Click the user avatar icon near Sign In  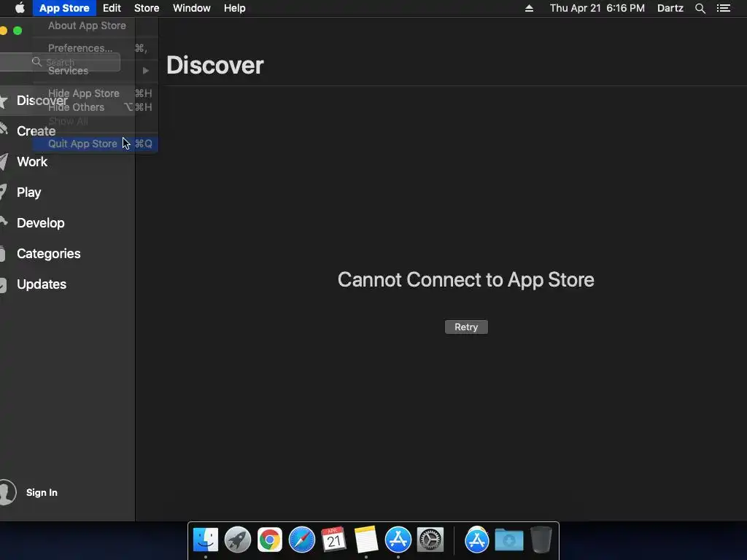[x=7, y=492]
